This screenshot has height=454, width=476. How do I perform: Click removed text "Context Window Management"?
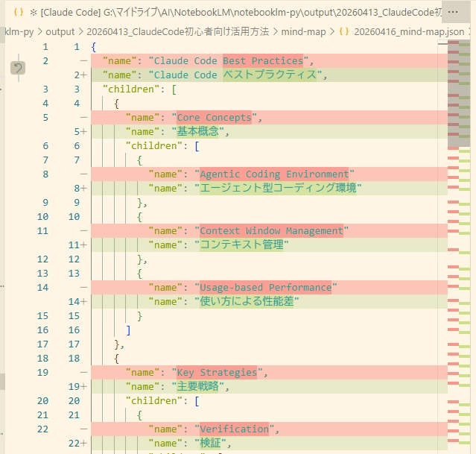click(x=271, y=230)
